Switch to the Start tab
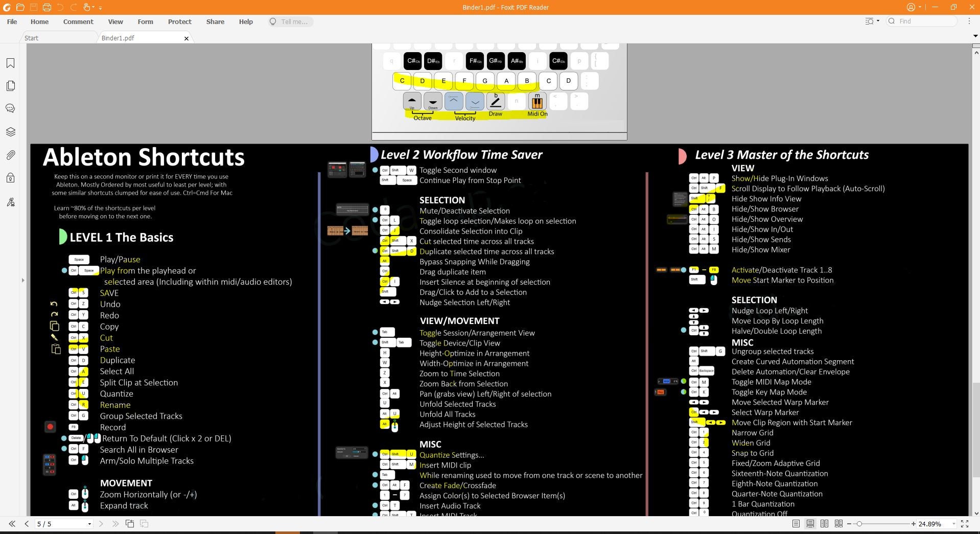This screenshot has width=980, height=534. 31,37
